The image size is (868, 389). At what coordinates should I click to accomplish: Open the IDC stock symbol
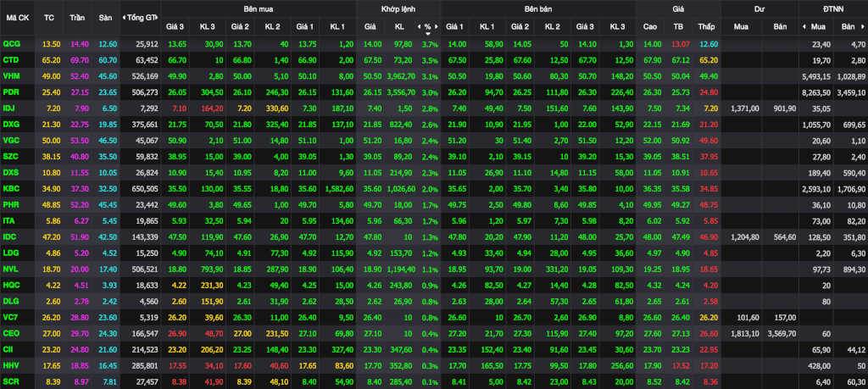tap(10, 236)
